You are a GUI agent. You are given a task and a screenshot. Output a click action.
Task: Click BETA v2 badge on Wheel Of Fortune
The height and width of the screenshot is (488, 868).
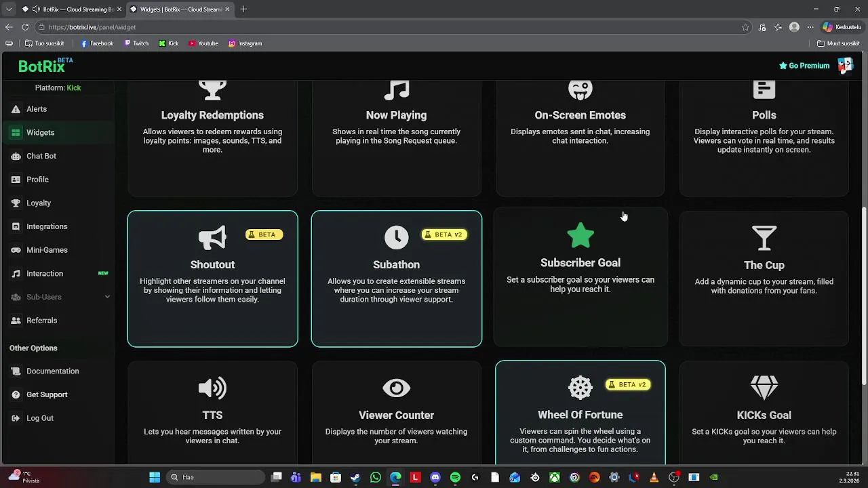point(628,384)
